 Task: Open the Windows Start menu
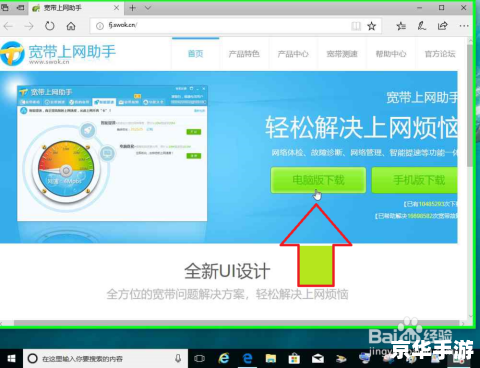click(x=11, y=359)
